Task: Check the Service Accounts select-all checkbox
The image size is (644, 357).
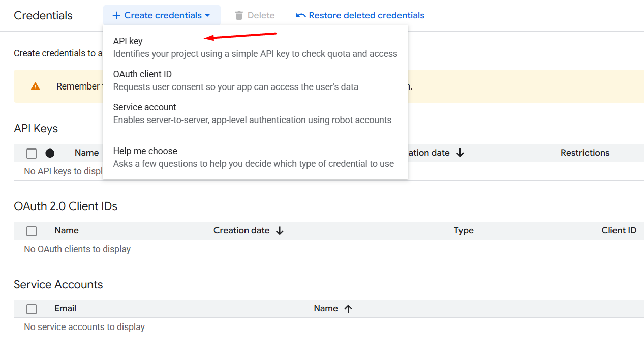Action: [x=32, y=309]
